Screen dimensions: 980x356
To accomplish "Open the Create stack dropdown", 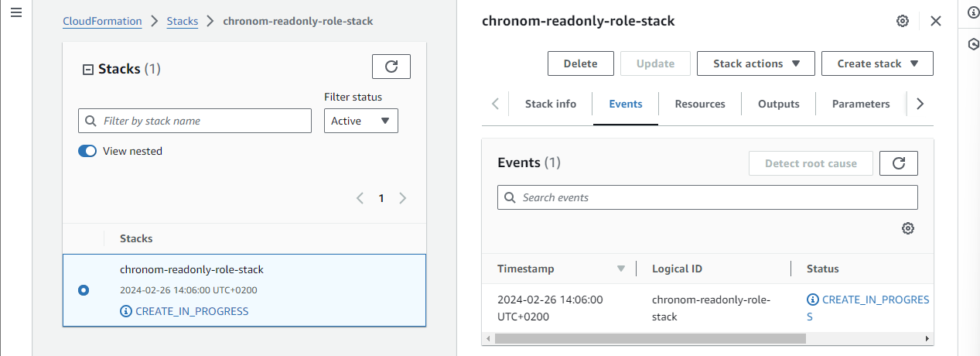I will [877, 63].
